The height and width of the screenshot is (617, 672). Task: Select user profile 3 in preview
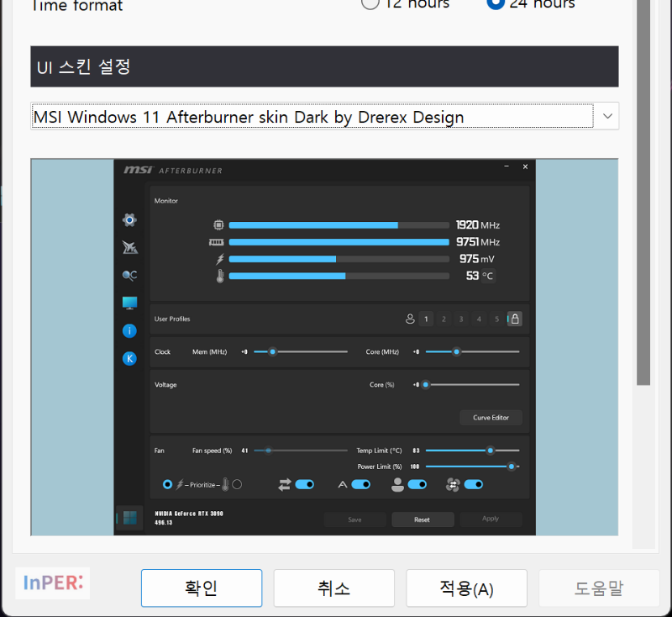[461, 319]
